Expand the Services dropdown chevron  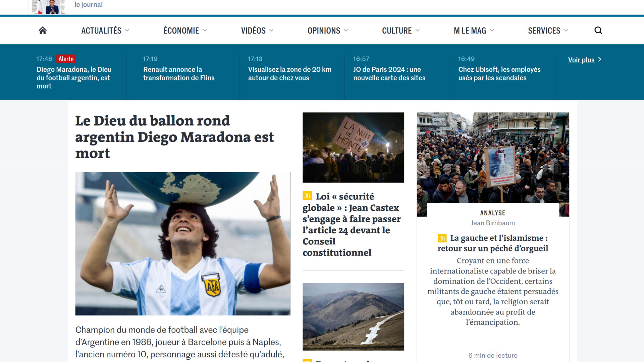coord(566,31)
